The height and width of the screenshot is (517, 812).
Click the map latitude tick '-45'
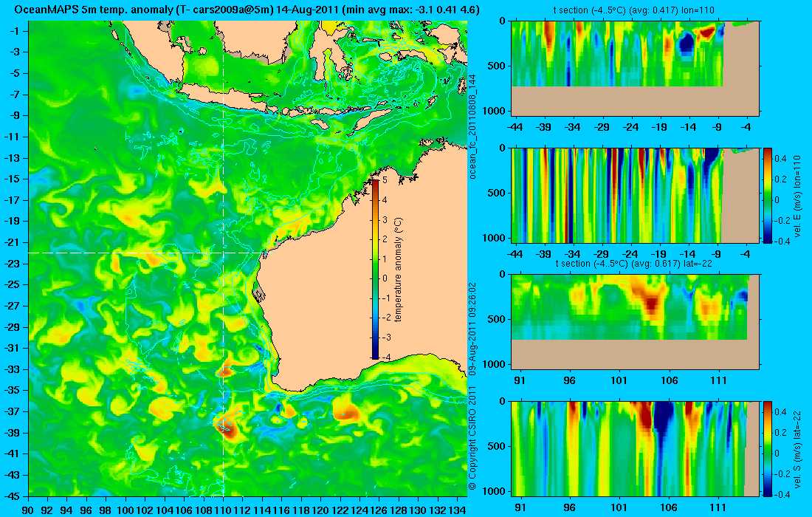pyautogui.click(x=13, y=496)
